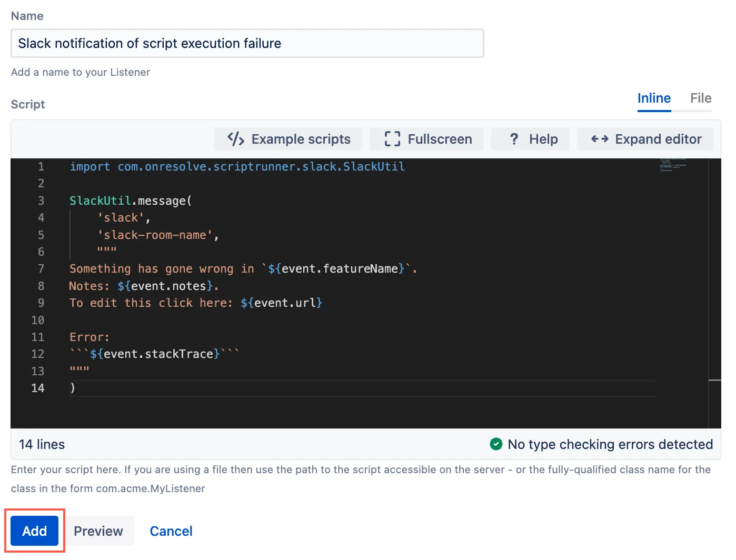Click line number 2 in the gutter
Screen dimensions: 736x560
click(x=41, y=184)
